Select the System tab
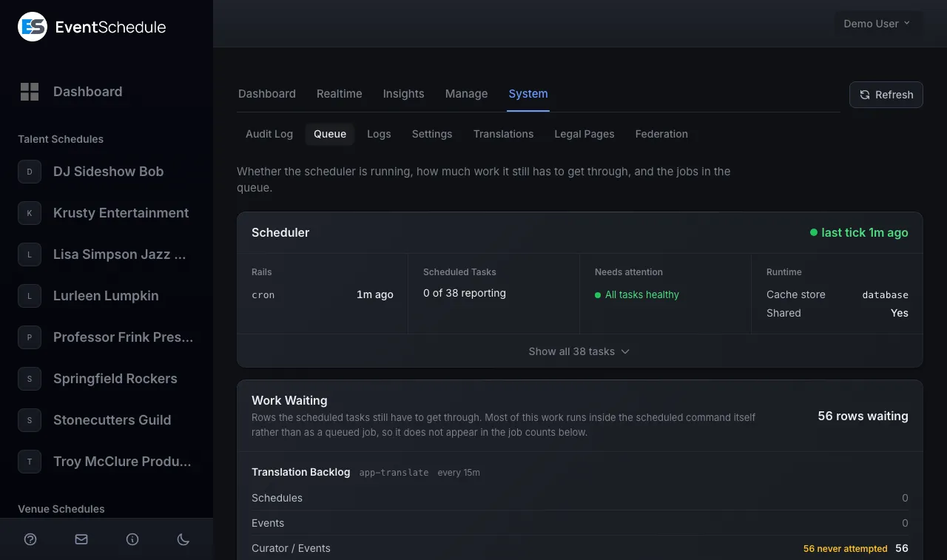This screenshot has width=947, height=560. click(528, 94)
